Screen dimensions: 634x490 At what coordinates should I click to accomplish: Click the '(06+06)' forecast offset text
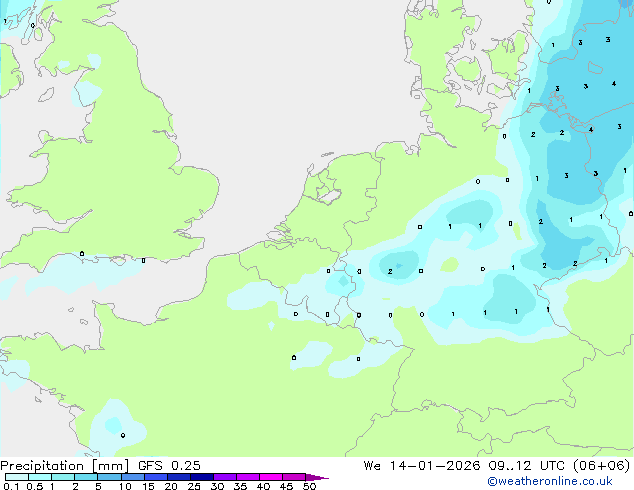coord(602,466)
